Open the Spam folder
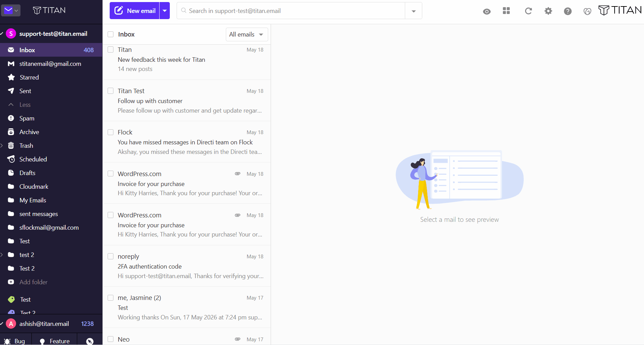The image size is (644, 345). [x=51, y=118]
